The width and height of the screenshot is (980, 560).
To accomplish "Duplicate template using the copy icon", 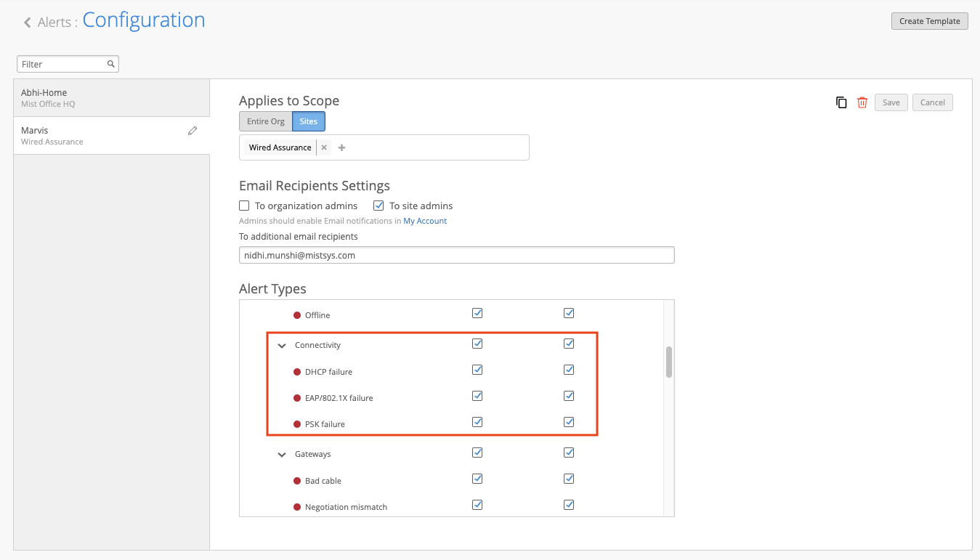I will (841, 102).
